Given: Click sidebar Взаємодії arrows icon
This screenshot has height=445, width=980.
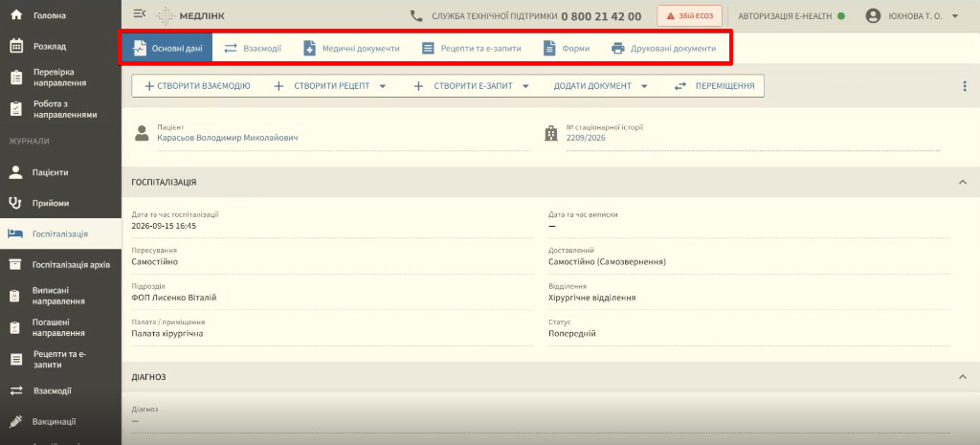Looking at the screenshot, I should click(17, 390).
